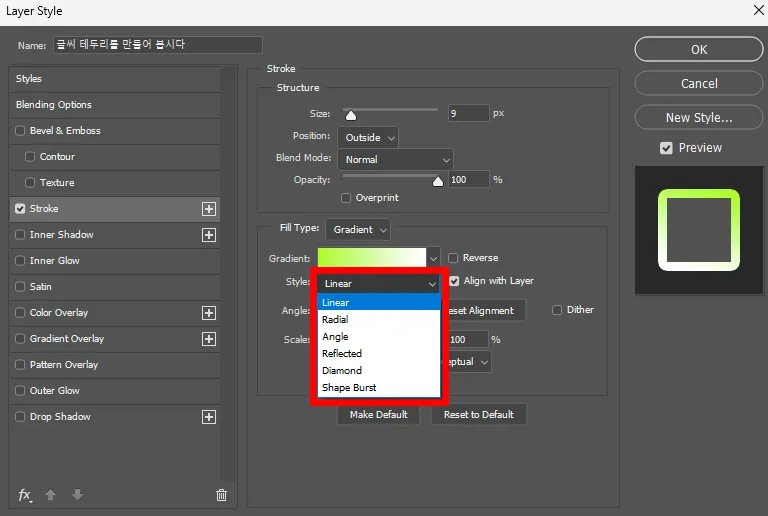The image size is (768, 516).
Task: Add another Drop Shadow with plus icon
Action: [209, 417]
